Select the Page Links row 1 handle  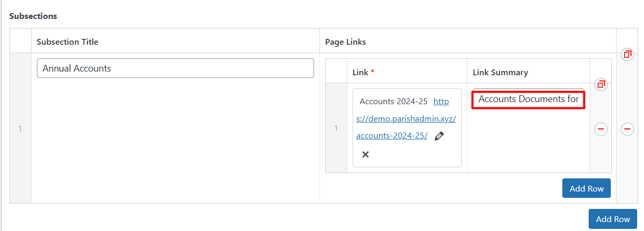(336, 128)
